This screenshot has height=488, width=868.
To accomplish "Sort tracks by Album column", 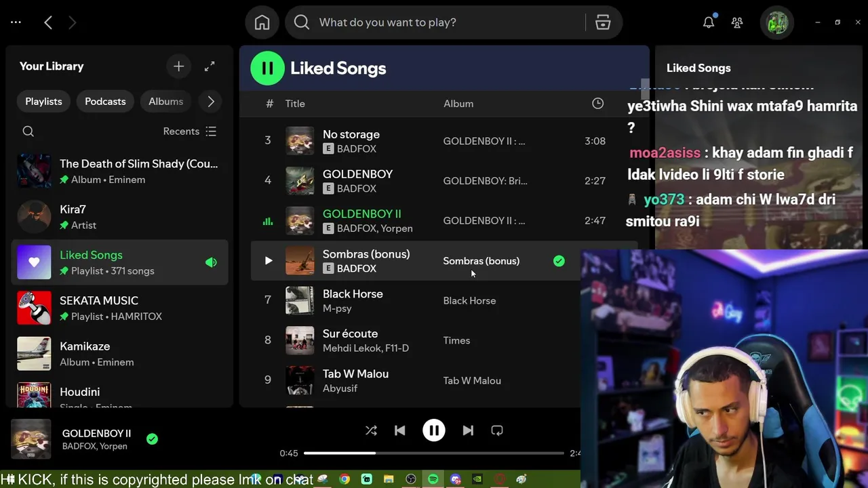I will click(458, 104).
